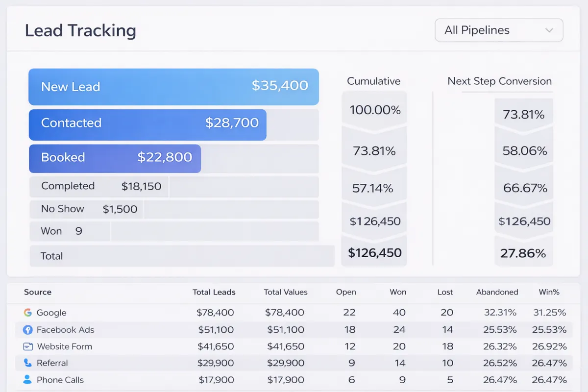Click the Abandoned column header
Image resolution: width=588 pixels, height=392 pixels.
(497, 292)
